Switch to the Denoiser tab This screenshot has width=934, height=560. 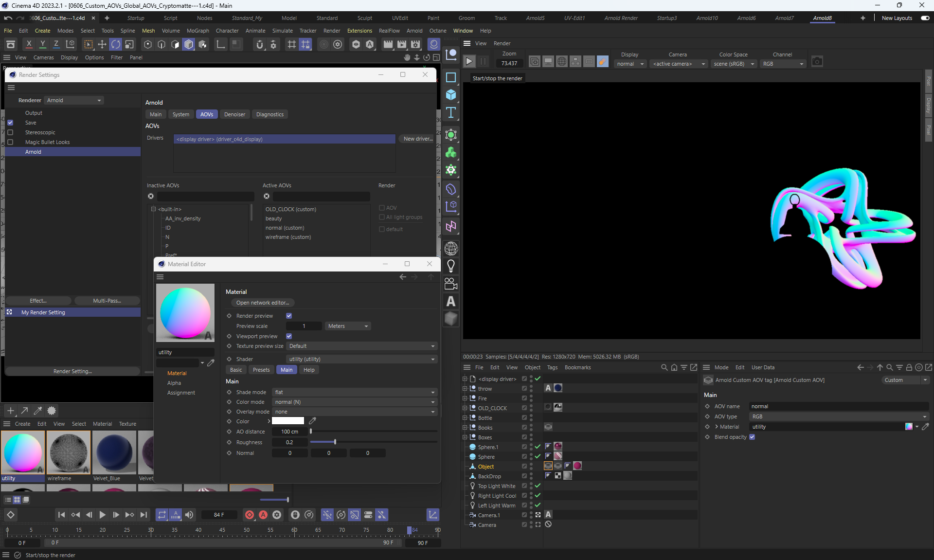(234, 114)
